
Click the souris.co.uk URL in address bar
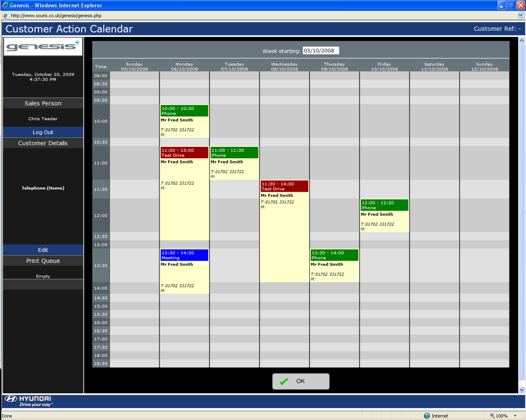click(x=56, y=16)
